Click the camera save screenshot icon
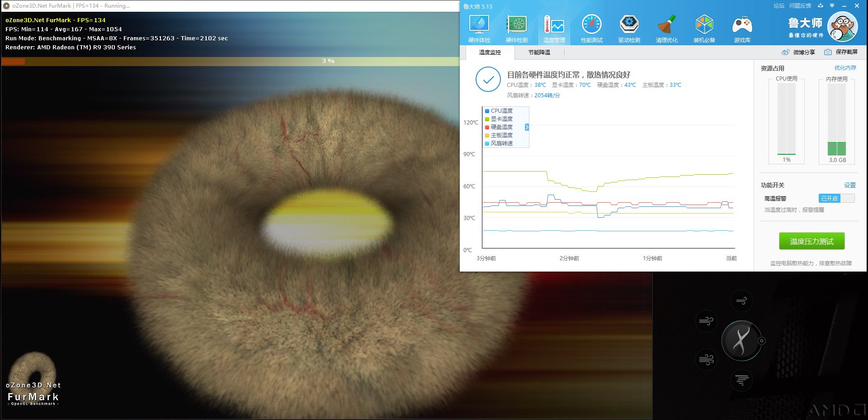868x420 pixels. point(828,52)
